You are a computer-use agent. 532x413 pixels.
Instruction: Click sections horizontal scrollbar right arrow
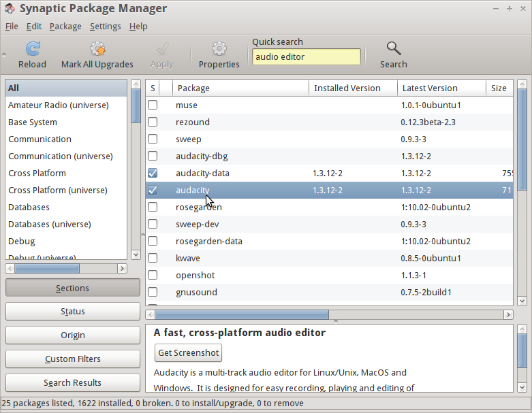pyautogui.click(x=122, y=268)
